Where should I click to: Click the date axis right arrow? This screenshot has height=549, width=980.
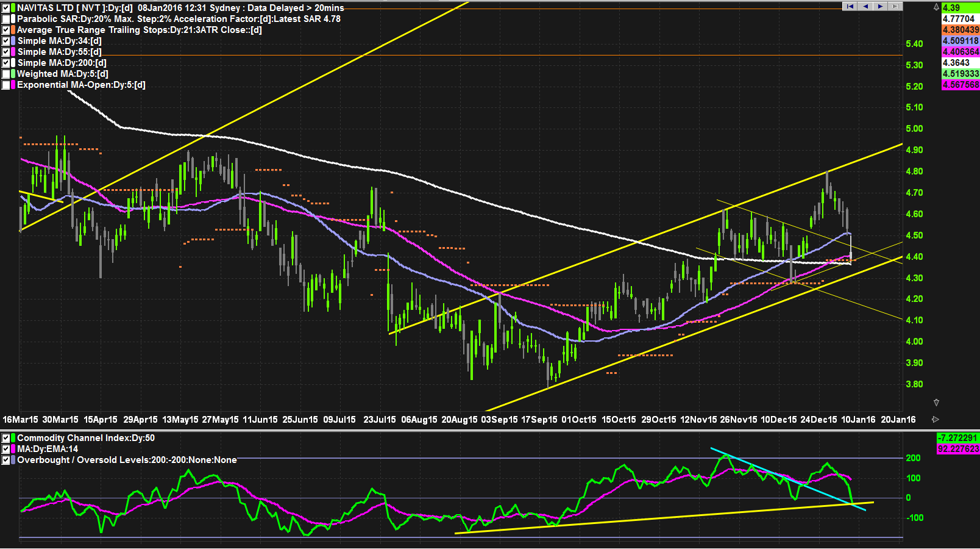pos(936,420)
